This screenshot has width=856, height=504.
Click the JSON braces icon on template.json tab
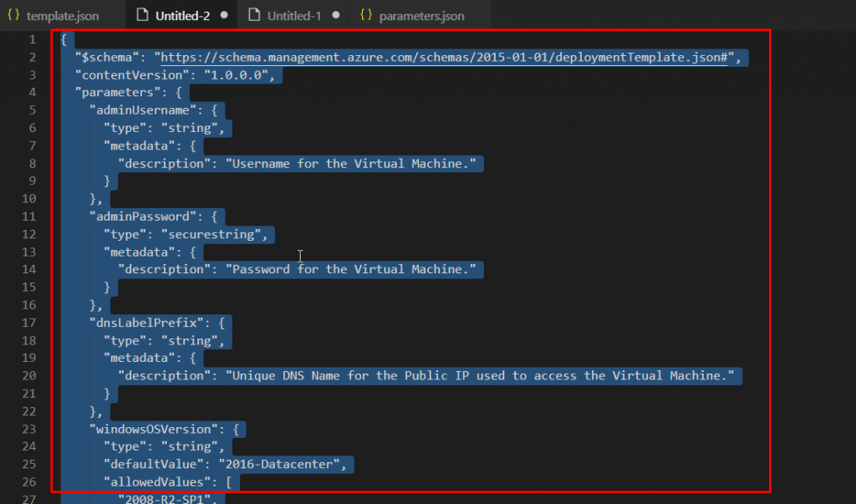(13, 15)
